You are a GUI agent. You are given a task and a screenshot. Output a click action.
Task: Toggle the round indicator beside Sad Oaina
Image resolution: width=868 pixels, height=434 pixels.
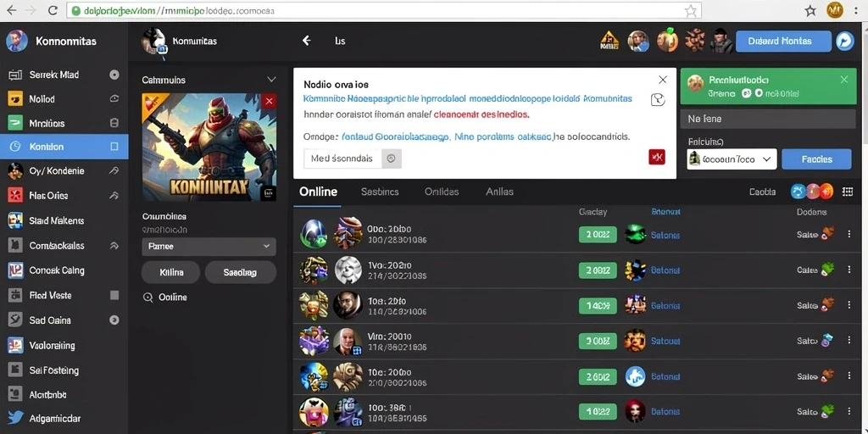click(x=114, y=320)
